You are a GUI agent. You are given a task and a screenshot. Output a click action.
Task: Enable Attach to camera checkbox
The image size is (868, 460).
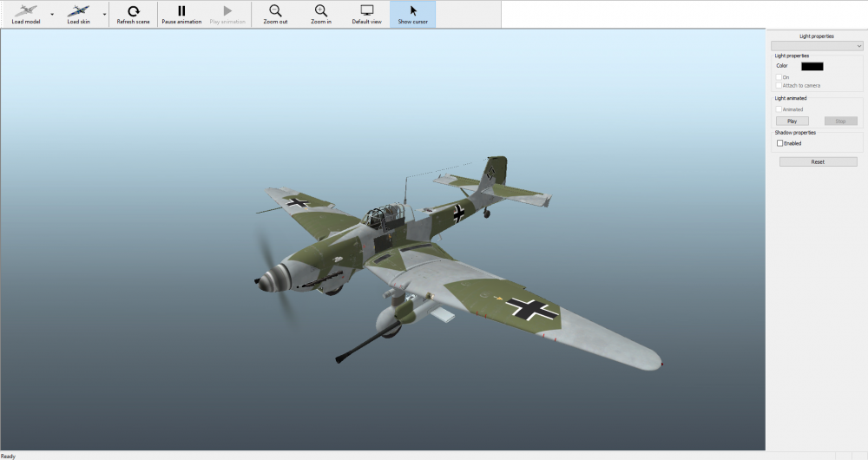pyautogui.click(x=779, y=85)
